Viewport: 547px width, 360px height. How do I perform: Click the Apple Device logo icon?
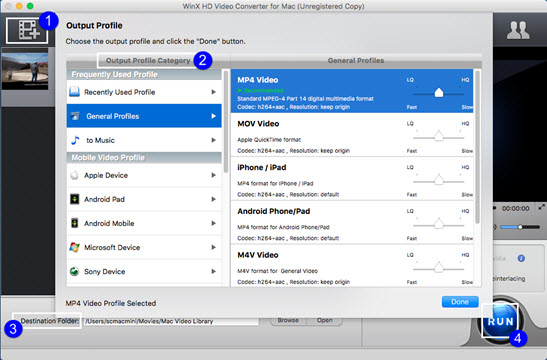74,175
